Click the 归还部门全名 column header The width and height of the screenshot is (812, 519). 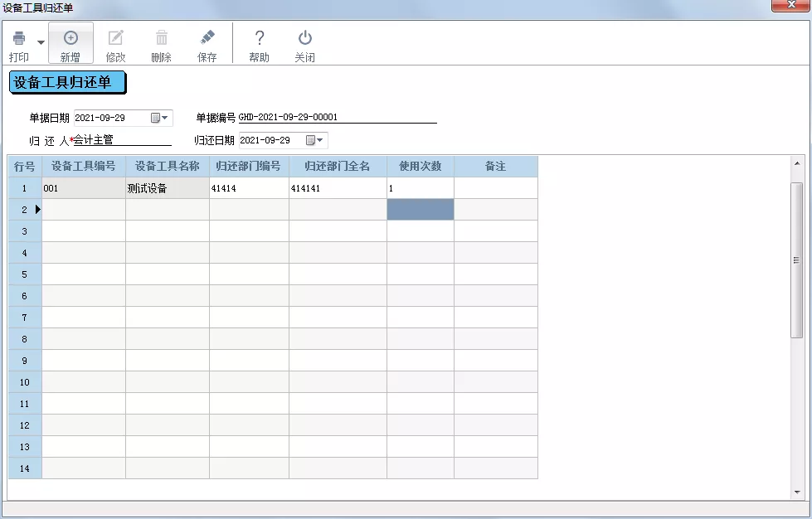[338, 166]
